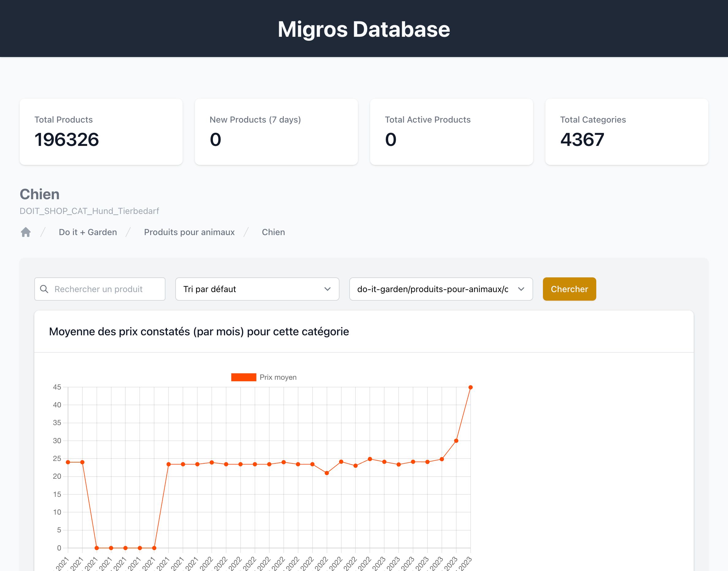The image size is (728, 571).
Task: Click the y-axis label 20
Action: [x=57, y=476]
